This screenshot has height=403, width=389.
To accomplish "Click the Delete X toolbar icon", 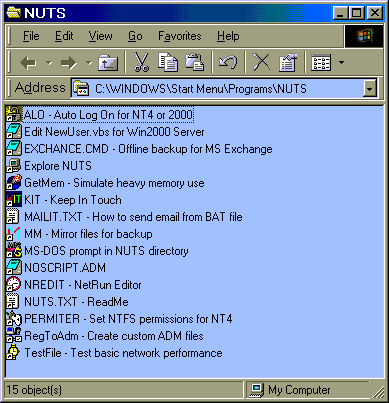I will (x=261, y=62).
